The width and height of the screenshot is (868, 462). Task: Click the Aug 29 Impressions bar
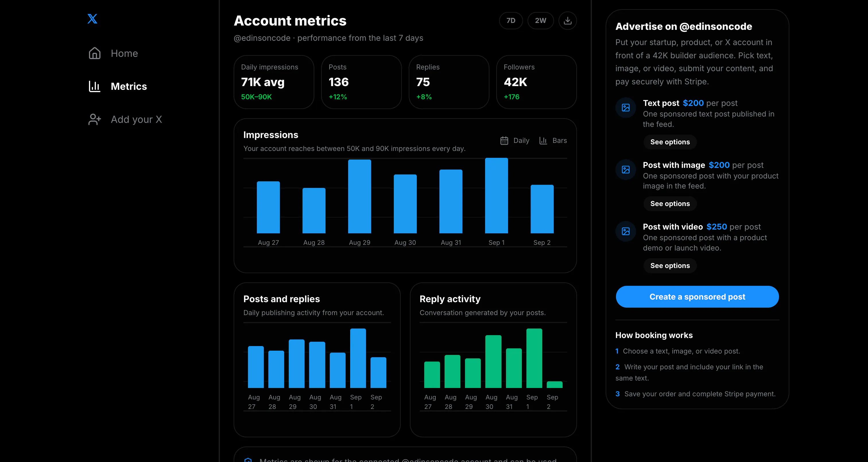(x=360, y=197)
